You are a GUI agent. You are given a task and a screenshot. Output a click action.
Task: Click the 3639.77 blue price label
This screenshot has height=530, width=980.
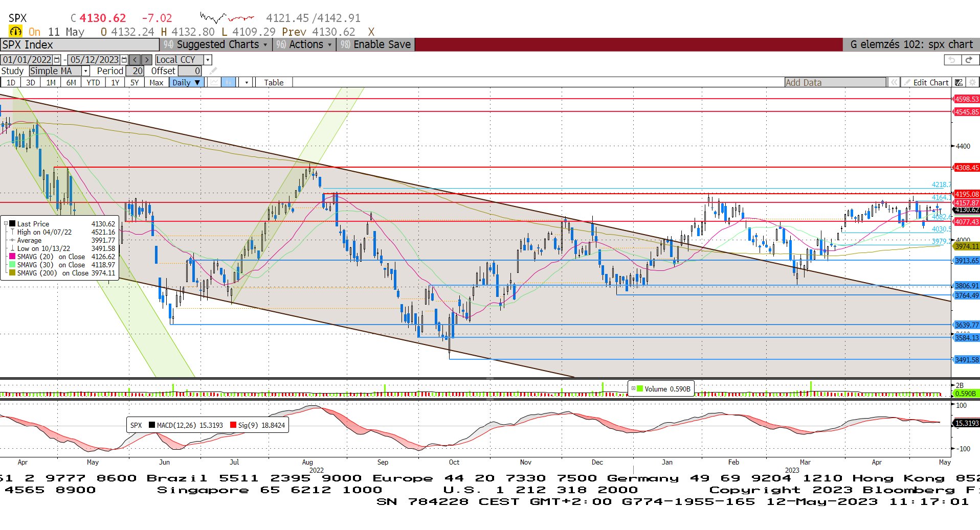pos(966,325)
